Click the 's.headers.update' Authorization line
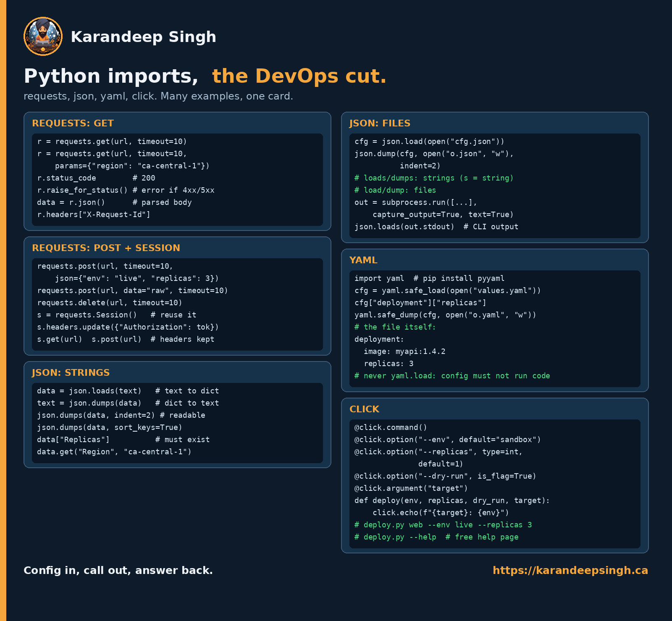The width and height of the screenshot is (672, 621). pos(128,327)
